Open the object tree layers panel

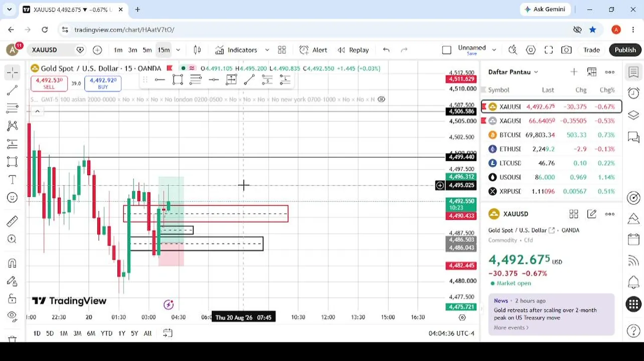pos(633,115)
